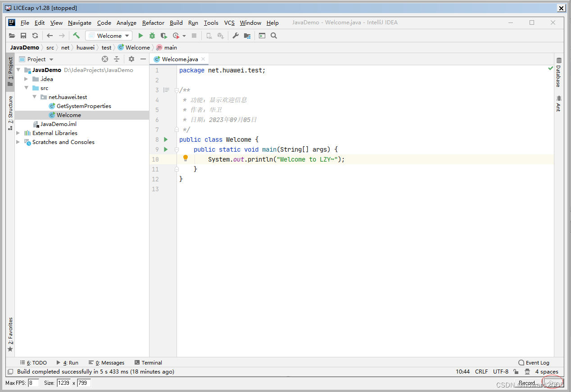This screenshot has height=392, width=571.
Task: Navigate Back with the left arrow icon
Action: [50, 36]
